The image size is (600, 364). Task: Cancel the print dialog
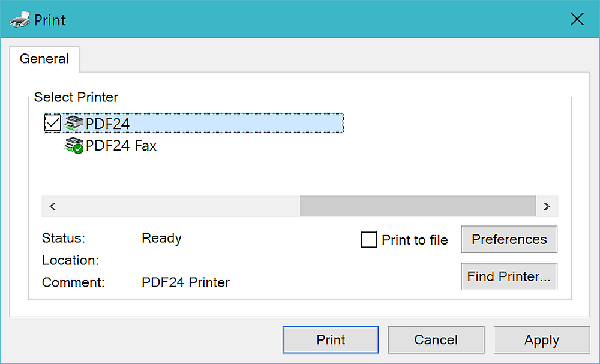click(x=436, y=339)
